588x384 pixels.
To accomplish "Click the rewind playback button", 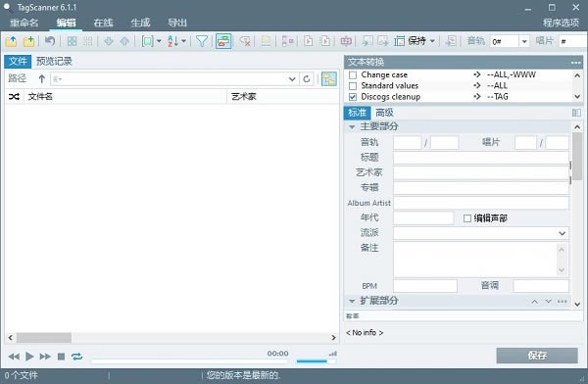I will 14,357.
